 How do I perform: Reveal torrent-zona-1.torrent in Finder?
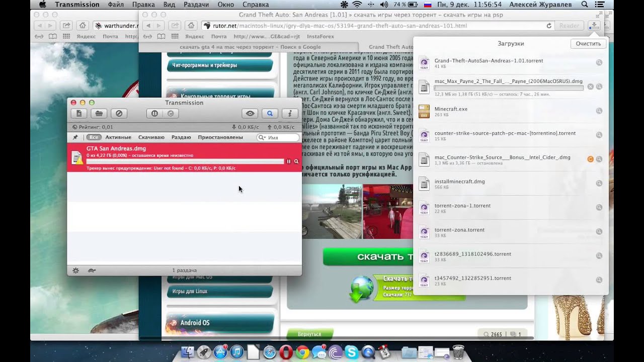pos(599,207)
